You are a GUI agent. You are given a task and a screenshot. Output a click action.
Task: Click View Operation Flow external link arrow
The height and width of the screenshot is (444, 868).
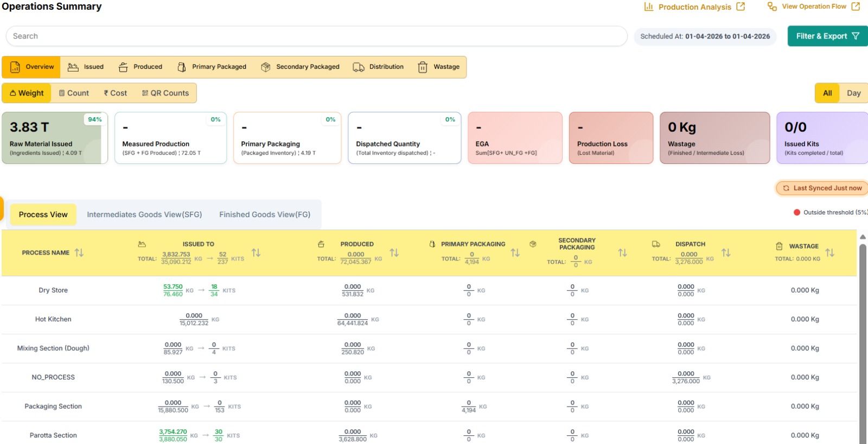click(856, 7)
